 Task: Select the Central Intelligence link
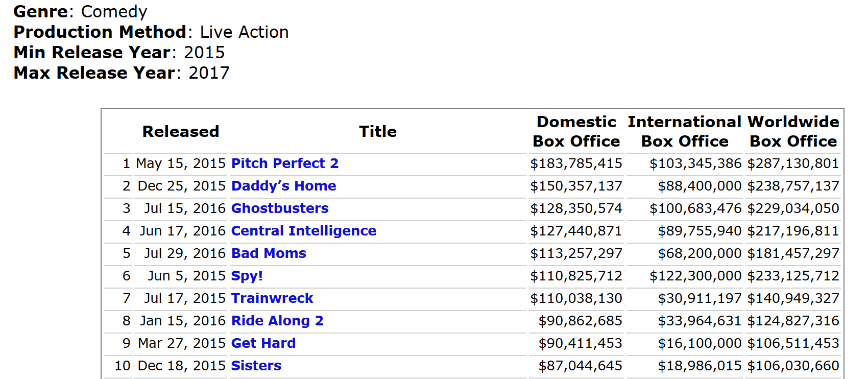coord(303,231)
